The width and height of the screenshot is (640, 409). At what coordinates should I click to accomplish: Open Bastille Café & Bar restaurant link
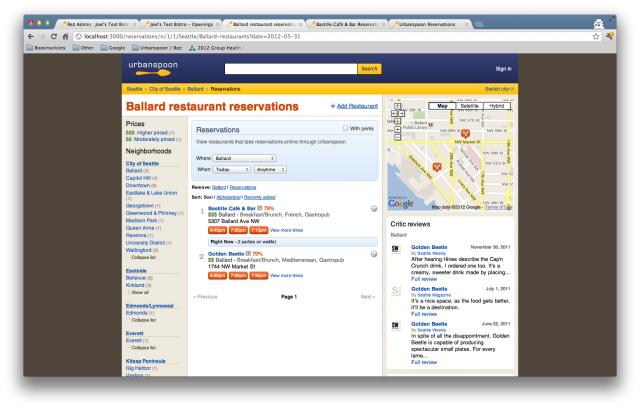pos(231,208)
